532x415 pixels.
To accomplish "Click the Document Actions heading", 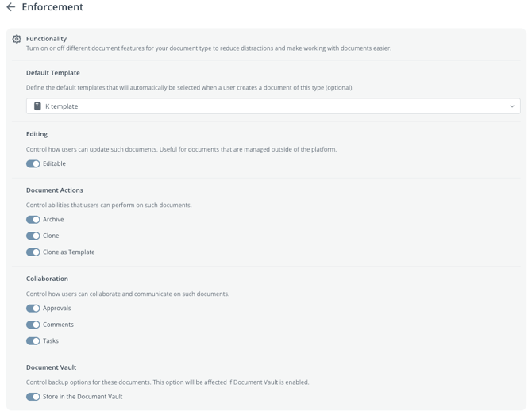I will point(55,190).
